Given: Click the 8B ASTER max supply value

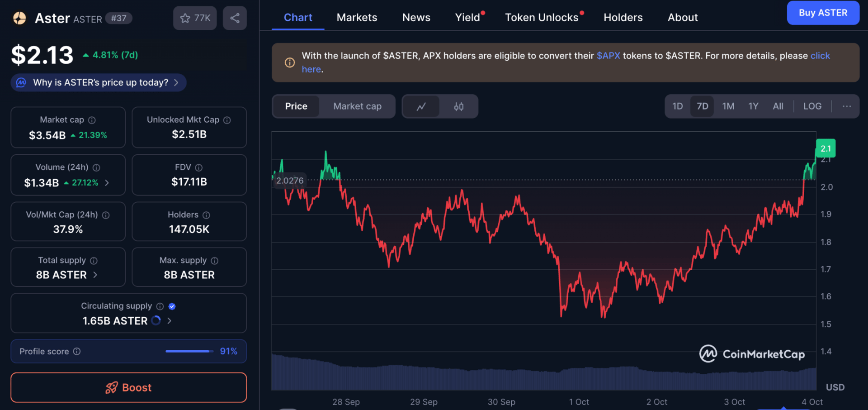Looking at the screenshot, I should (189, 275).
